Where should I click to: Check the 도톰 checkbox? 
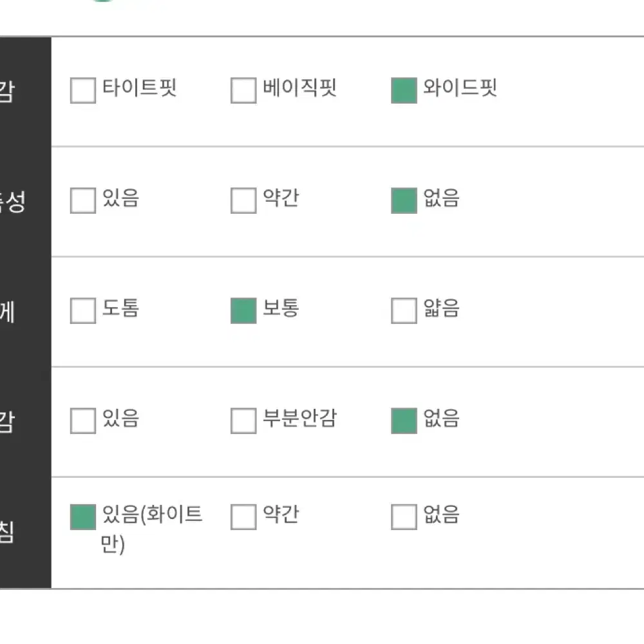(x=83, y=310)
